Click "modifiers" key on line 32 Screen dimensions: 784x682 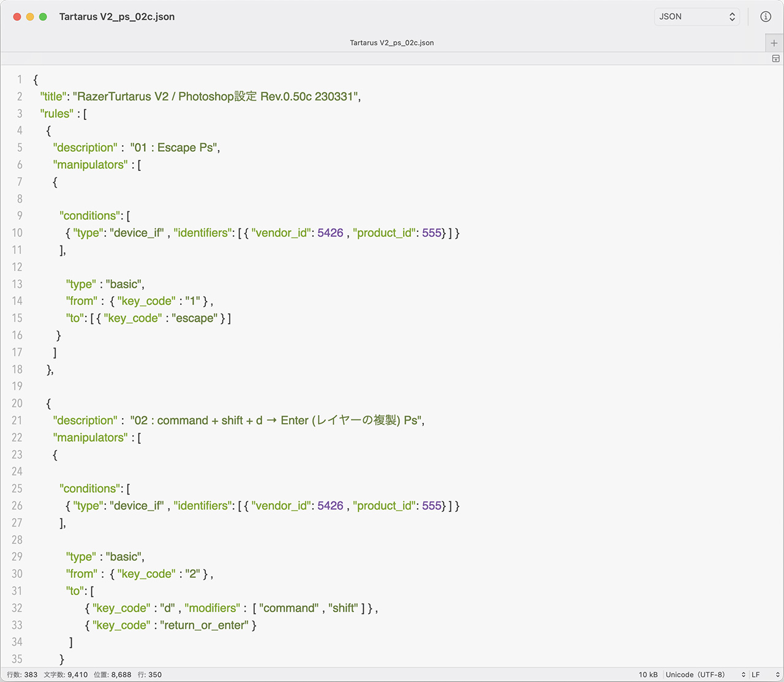point(212,608)
